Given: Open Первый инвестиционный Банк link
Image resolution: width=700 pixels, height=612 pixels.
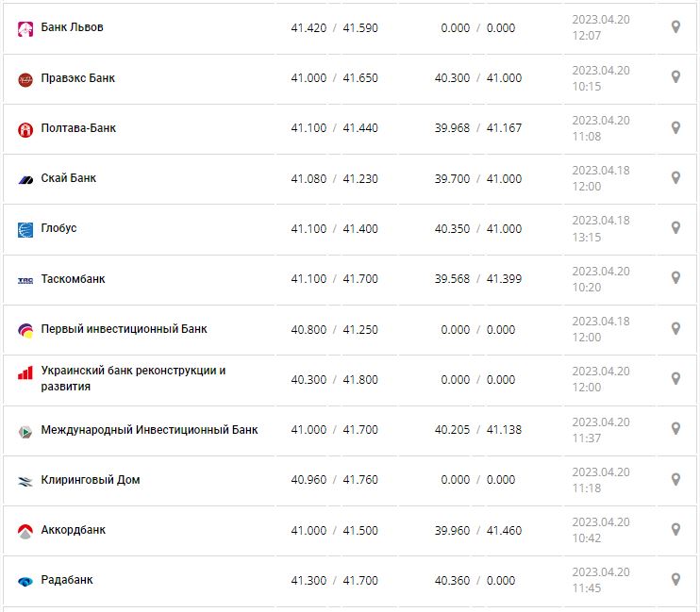Looking at the screenshot, I should pyautogui.click(x=124, y=329).
